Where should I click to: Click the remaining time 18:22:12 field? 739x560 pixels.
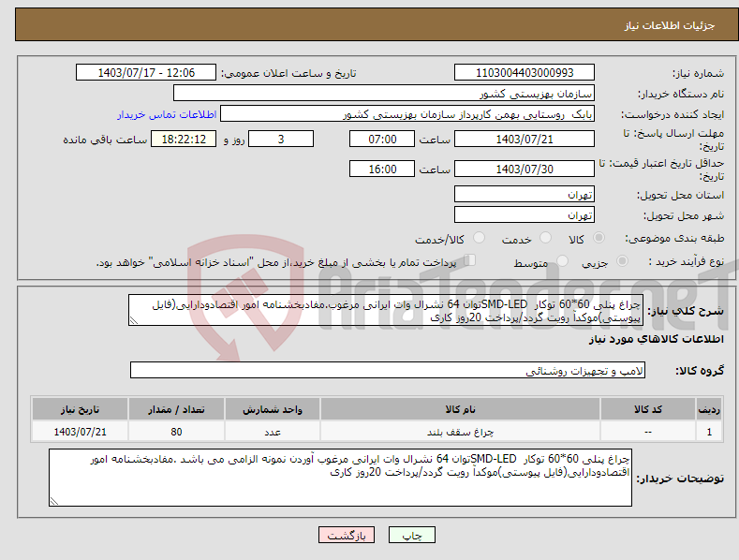tap(184, 139)
